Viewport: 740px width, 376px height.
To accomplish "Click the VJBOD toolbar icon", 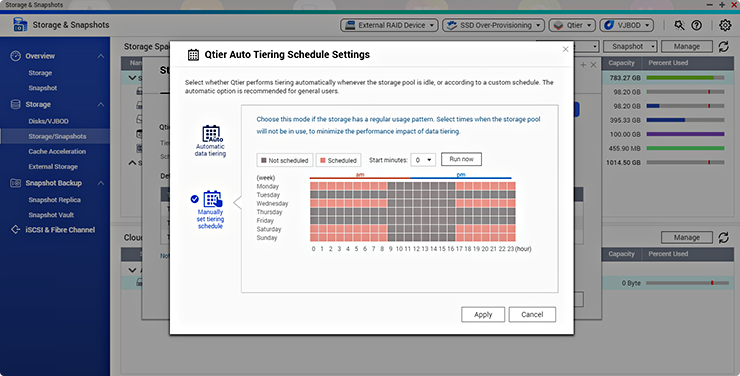I will [609, 25].
